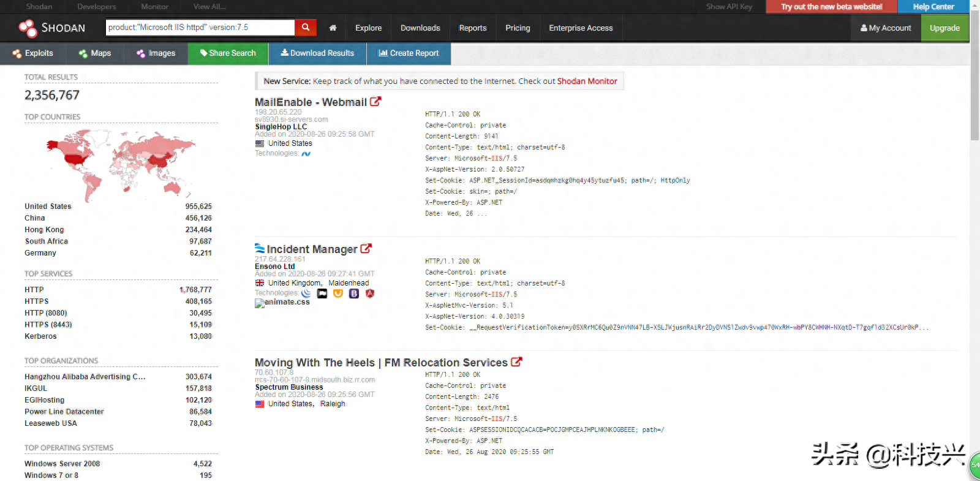The width and height of the screenshot is (980, 481).
Task: Open the Help Center
Action: tap(933, 7)
